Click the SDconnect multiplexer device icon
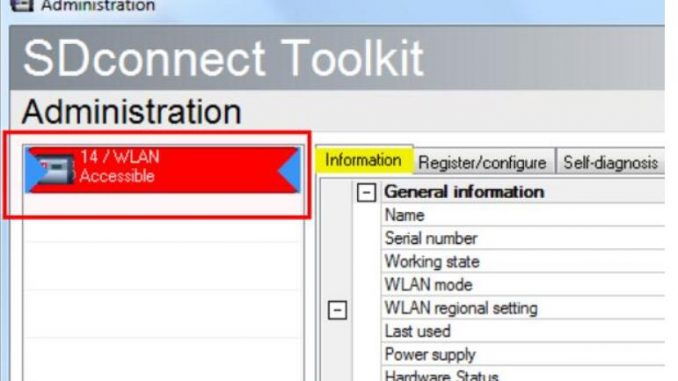The height and width of the screenshot is (381, 678). 55,169
